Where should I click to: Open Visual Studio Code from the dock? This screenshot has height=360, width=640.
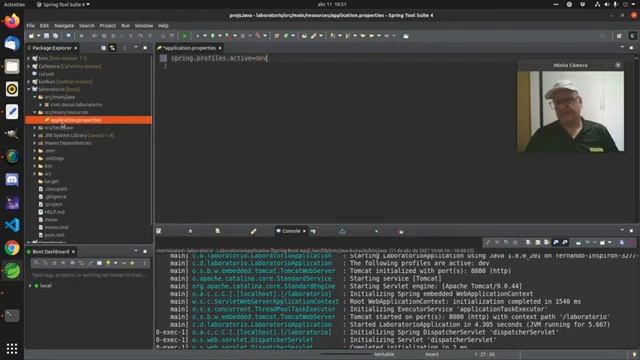coord(12,225)
